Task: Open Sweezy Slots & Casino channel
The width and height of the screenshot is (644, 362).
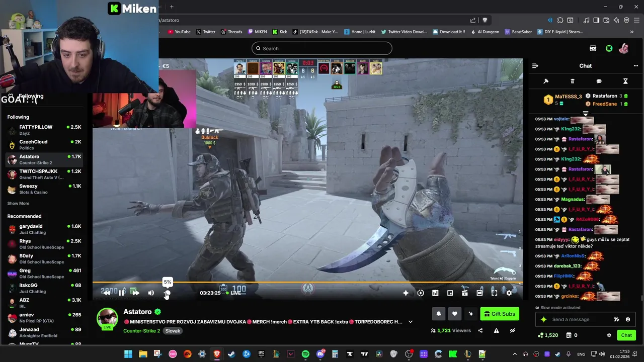Action: click(44, 189)
